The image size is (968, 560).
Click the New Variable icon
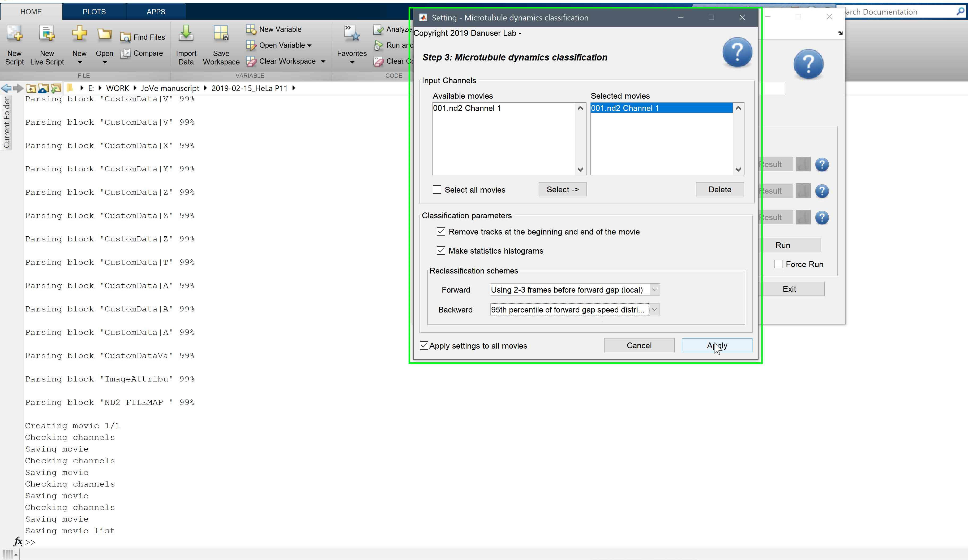tap(251, 29)
